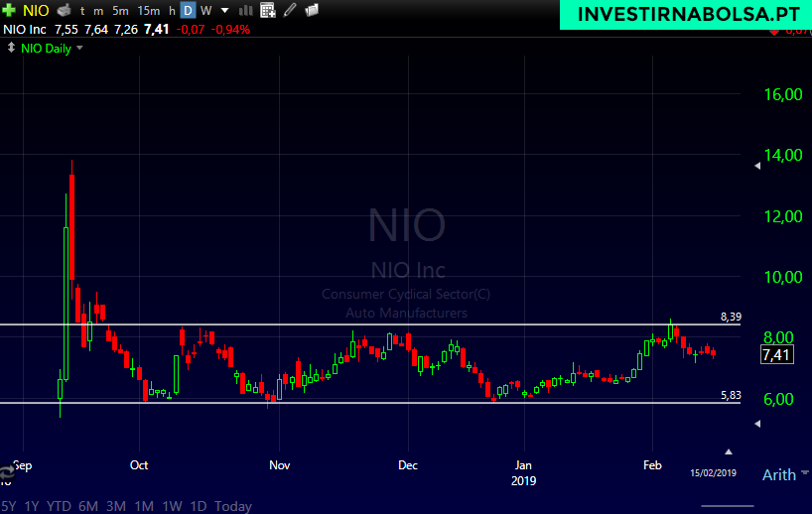Click the Jan 2019 label on time axis
This screenshot has width=812, height=514.
pos(523,472)
